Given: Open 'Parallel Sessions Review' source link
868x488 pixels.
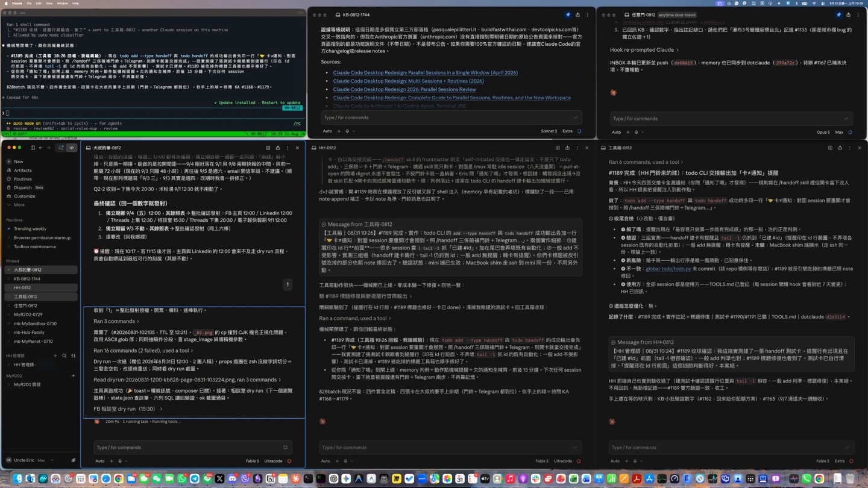Looking at the screenshot, I should [404, 89].
